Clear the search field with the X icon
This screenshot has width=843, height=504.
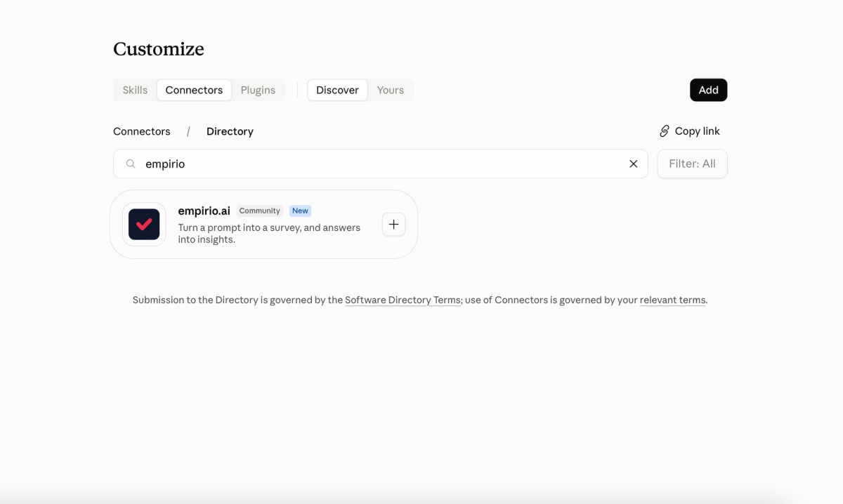[633, 164]
